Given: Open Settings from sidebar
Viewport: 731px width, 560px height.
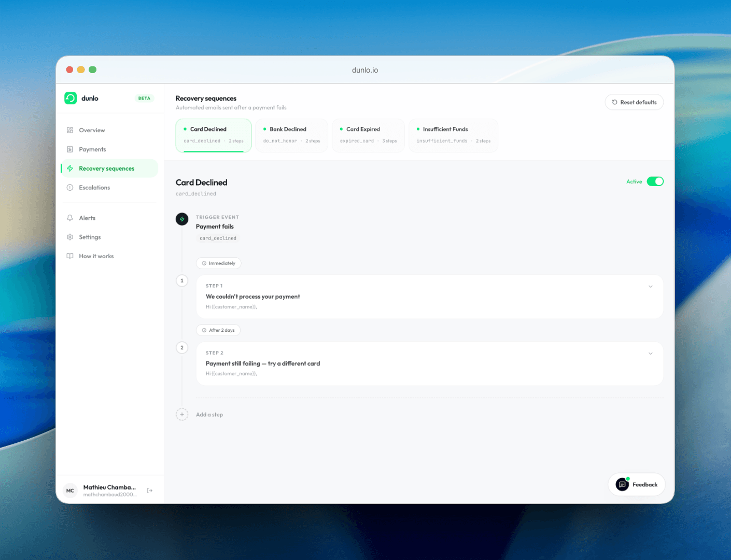Looking at the screenshot, I should [x=109, y=237].
